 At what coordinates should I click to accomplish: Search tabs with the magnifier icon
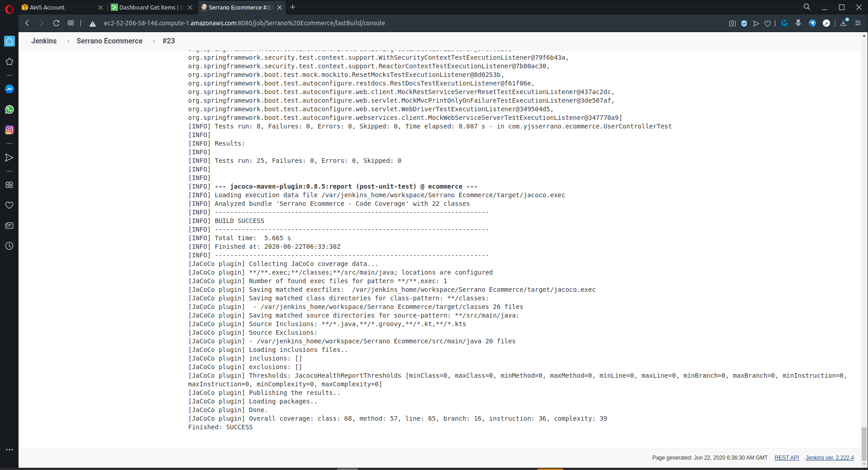click(807, 7)
